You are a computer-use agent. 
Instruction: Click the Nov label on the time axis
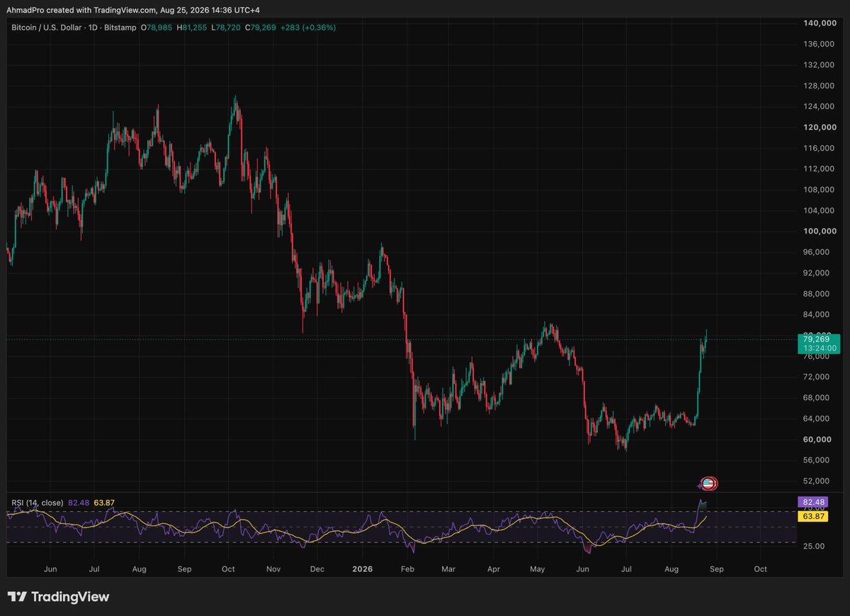(273, 569)
